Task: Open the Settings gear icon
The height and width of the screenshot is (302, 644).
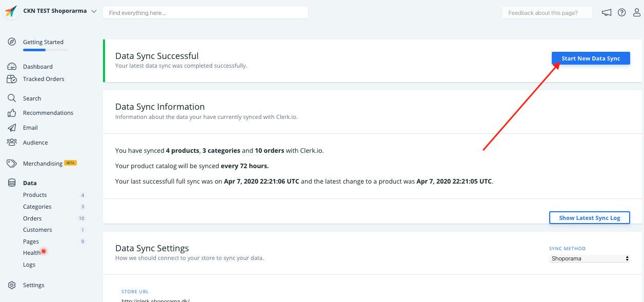Action: [12, 285]
